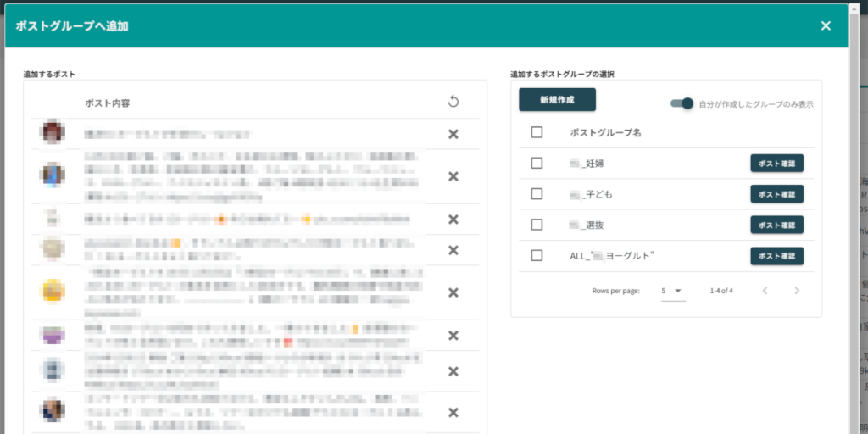Image resolution: width=868 pixels, height=434 pixels.
Task: Remove the second post in the list
Action: pyautogui.click(x=453, y=176)
